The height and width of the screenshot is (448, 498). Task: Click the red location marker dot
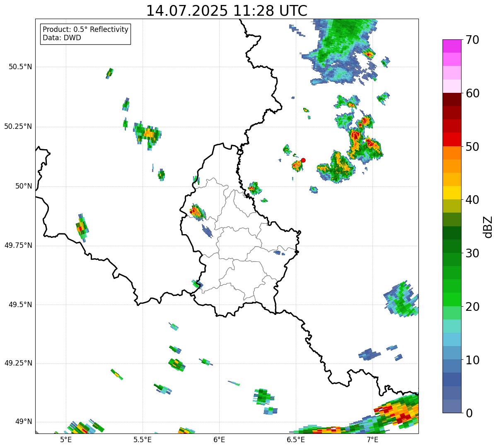303,160
